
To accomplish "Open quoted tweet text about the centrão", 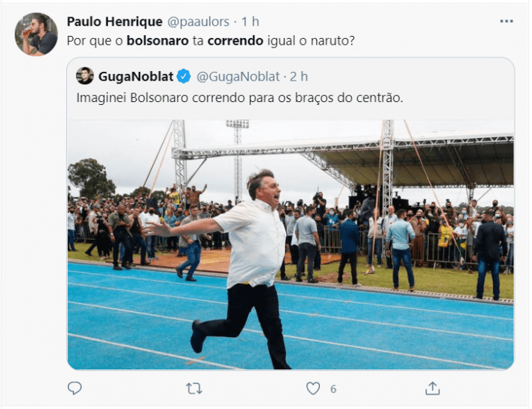I will pos(239,98).
